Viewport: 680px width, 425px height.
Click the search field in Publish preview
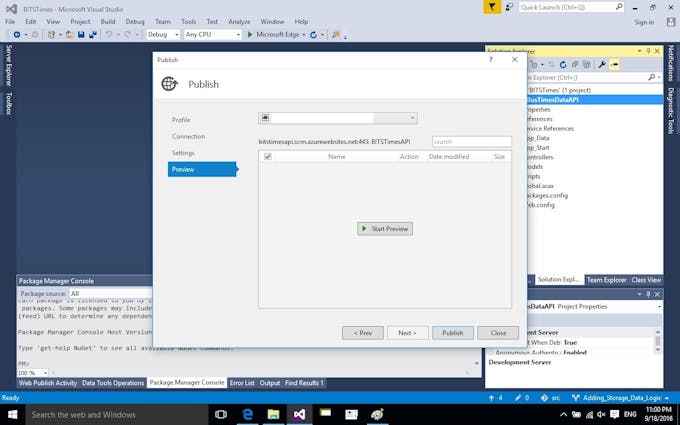point(471,142)
